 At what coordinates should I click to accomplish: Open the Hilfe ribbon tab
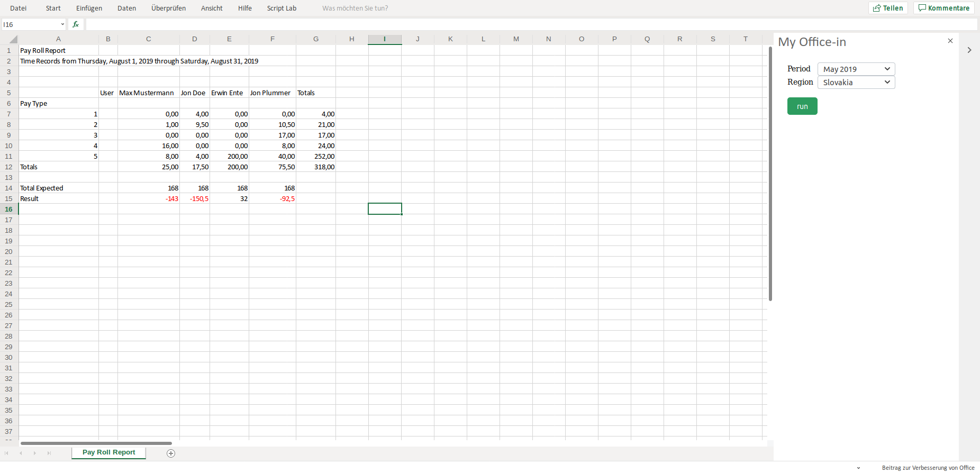(x=245, y=8)
